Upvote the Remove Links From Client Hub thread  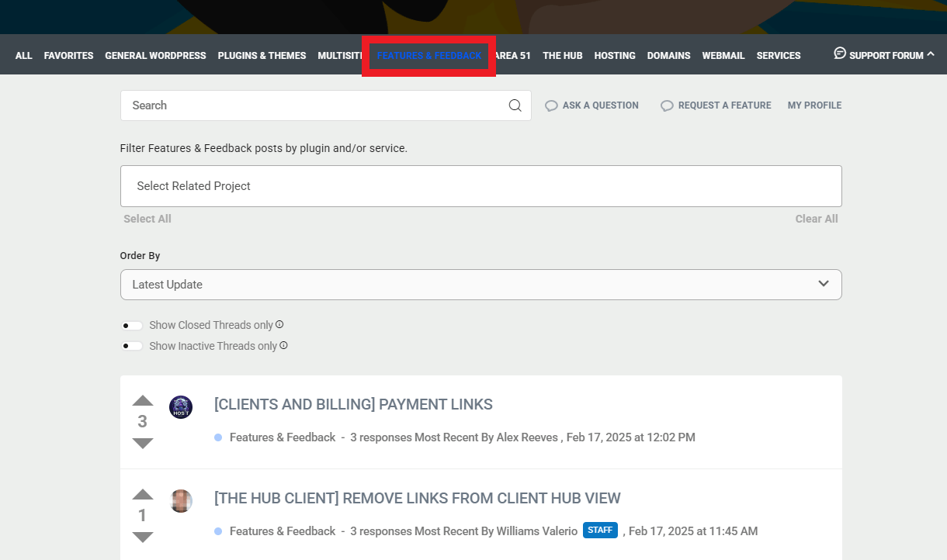[143, 495]
